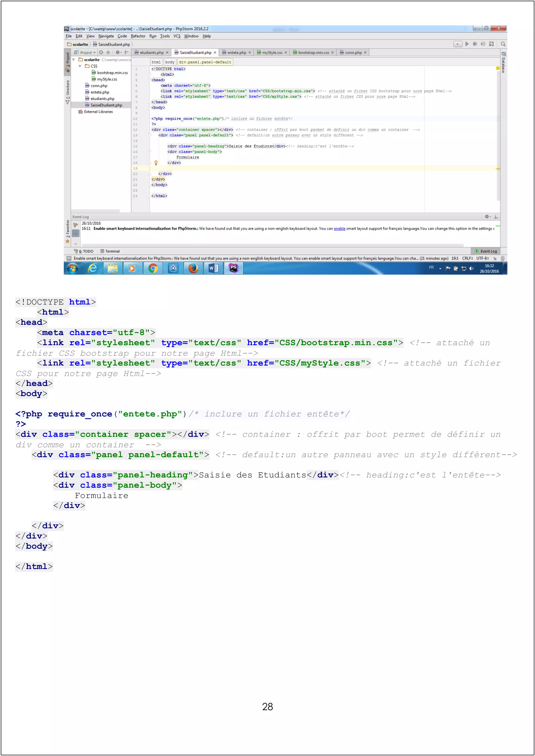Viewport: 535px width, 756px height.
Task: Click the Debug bug toolbar icon
Action: tap(475, 44)
